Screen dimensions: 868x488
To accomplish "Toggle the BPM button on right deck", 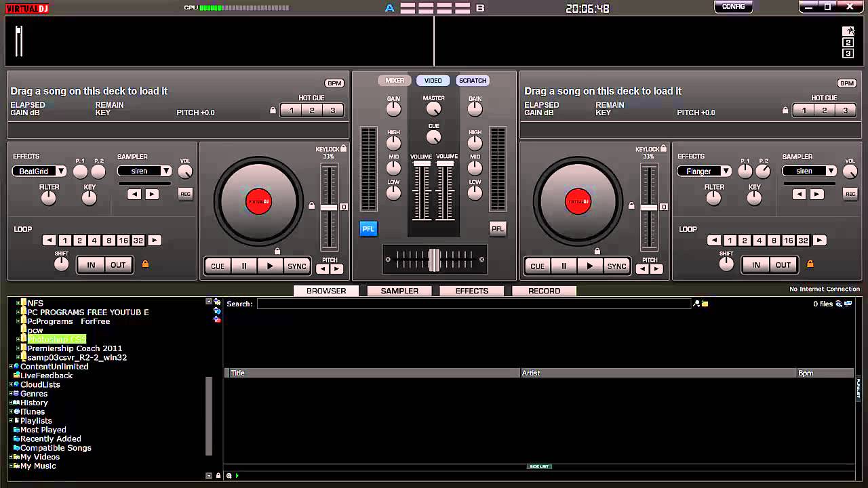I will [x=847, y=83].
